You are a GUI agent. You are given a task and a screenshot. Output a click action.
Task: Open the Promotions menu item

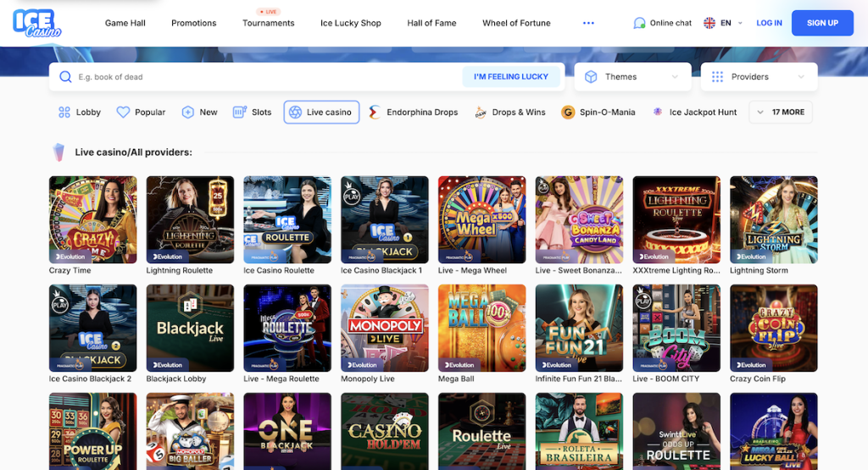click(x=194, y=23)
